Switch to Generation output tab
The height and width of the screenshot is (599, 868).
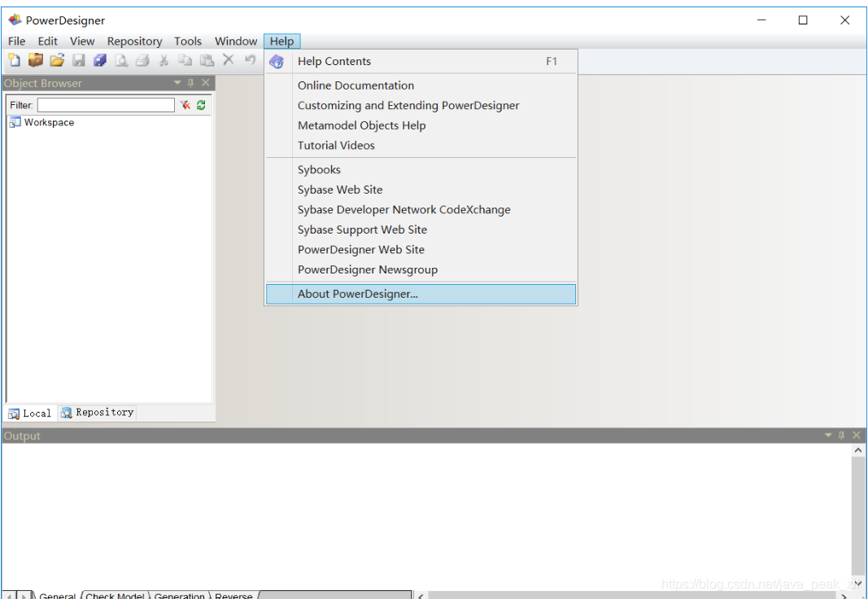(x=179, y=595)
